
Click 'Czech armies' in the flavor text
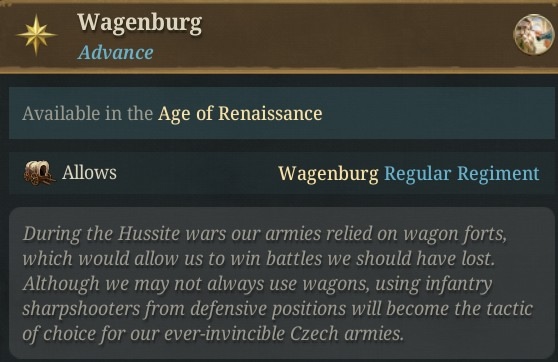click(347, 334)
